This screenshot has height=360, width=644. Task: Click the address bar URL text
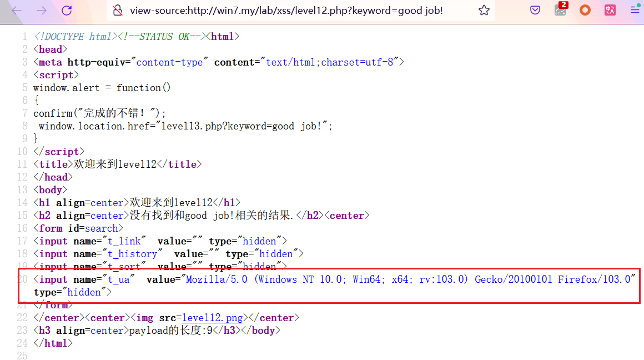pos(286,11)
